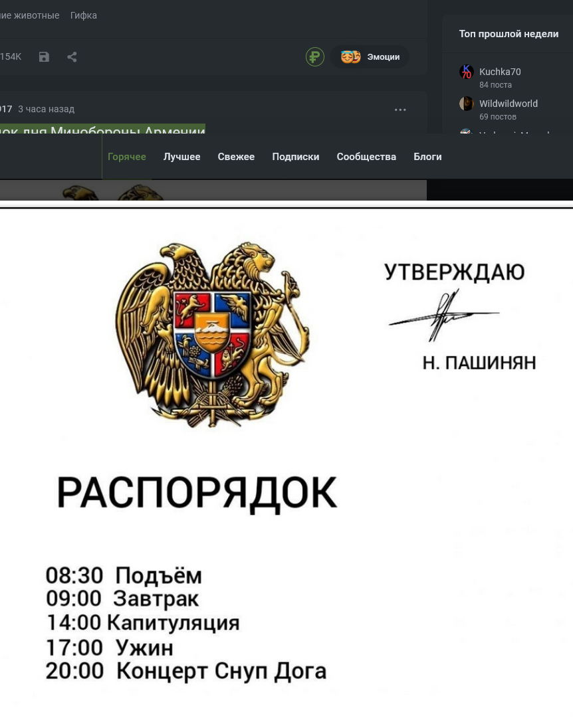The image size is (573, 728).
Task: Switch to the Лучшее tab
Action: (x=181, y=157)
